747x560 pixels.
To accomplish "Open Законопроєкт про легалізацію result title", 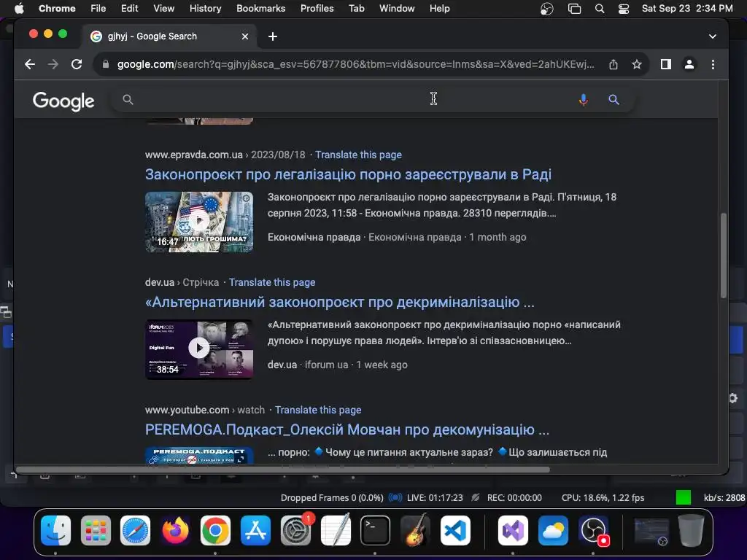I will tap(348, 174).
